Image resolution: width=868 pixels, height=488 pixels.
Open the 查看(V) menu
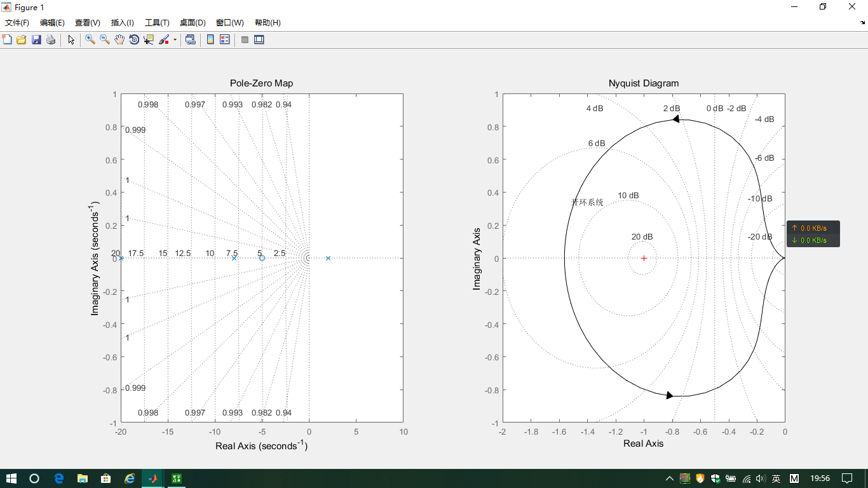[88, 23]
